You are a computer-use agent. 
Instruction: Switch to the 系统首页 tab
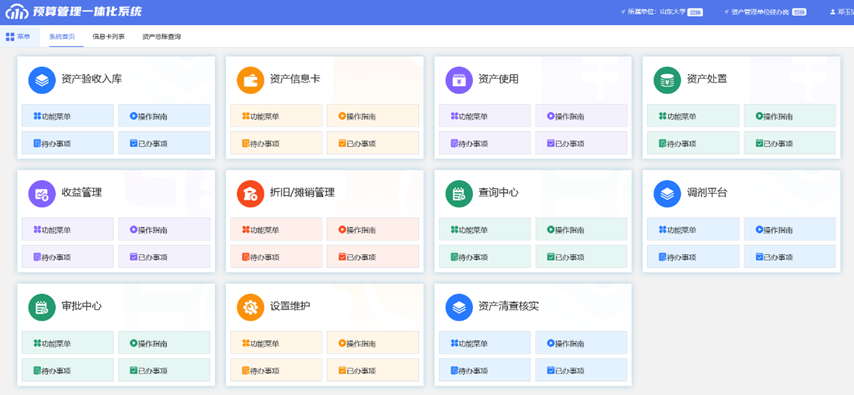[62, 37]
